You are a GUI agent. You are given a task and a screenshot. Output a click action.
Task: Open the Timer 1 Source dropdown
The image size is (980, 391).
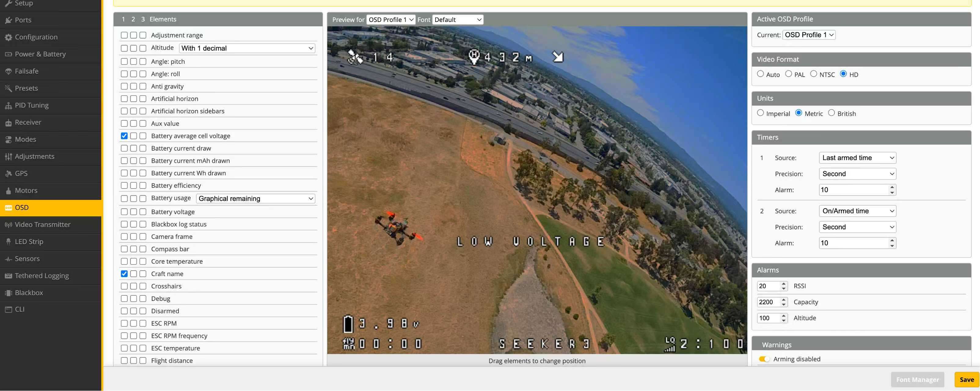pos(857,157)
